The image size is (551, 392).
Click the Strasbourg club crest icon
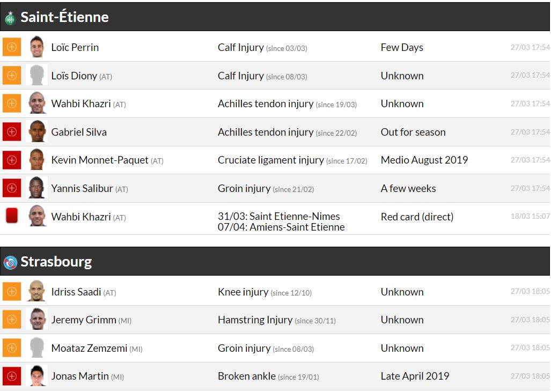[x=10, y=263]
